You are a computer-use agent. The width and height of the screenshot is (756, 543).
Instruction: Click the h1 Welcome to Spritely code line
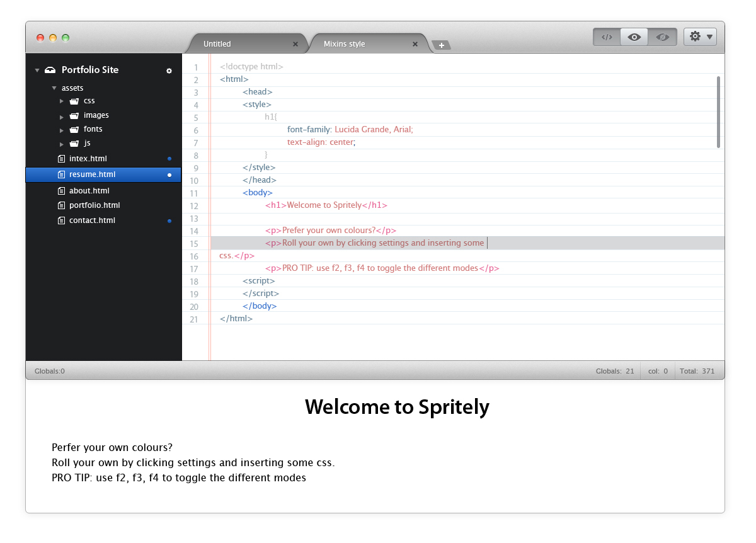[x=326, y=205]
